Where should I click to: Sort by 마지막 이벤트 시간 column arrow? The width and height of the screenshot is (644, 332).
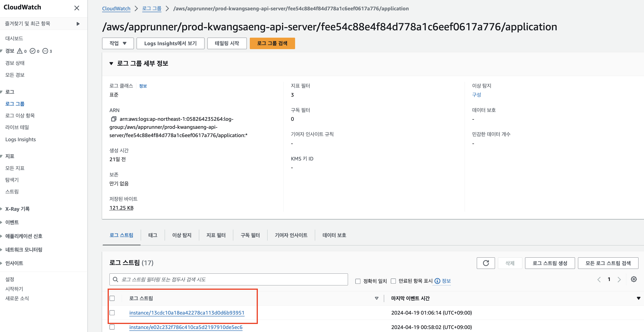(638, 298)
